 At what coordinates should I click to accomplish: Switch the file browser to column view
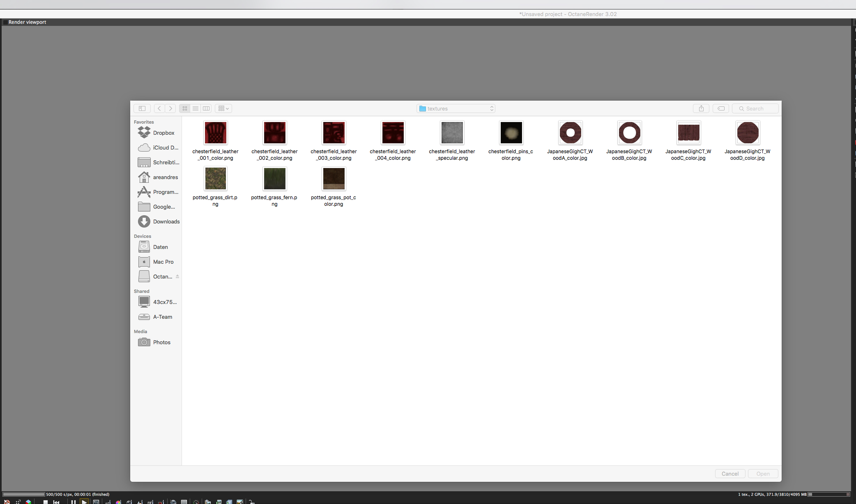pyautogui.click(x=206, y=108)
